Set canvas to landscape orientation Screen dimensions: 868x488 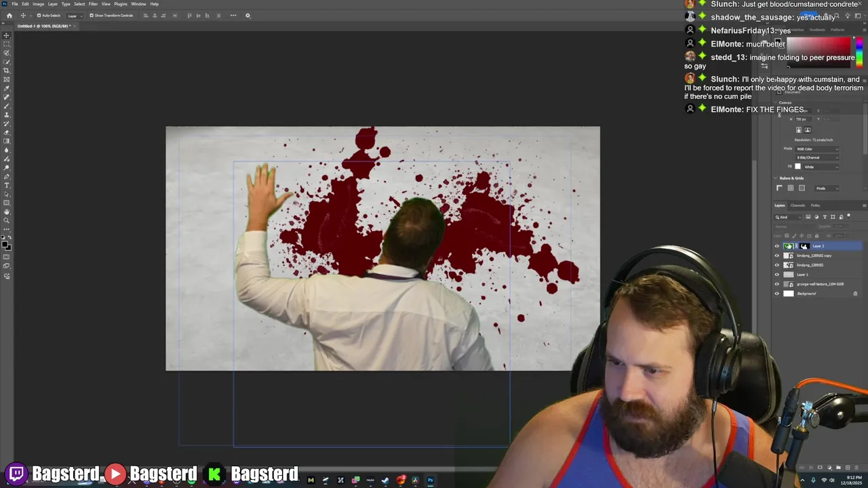pyautogui.click(x=808, y=129)
